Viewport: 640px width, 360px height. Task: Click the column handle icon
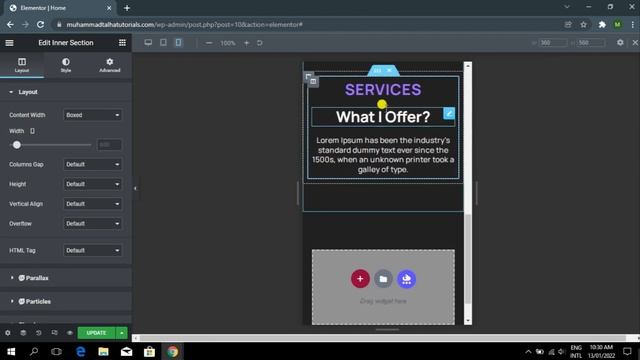(x=313, y=82)
